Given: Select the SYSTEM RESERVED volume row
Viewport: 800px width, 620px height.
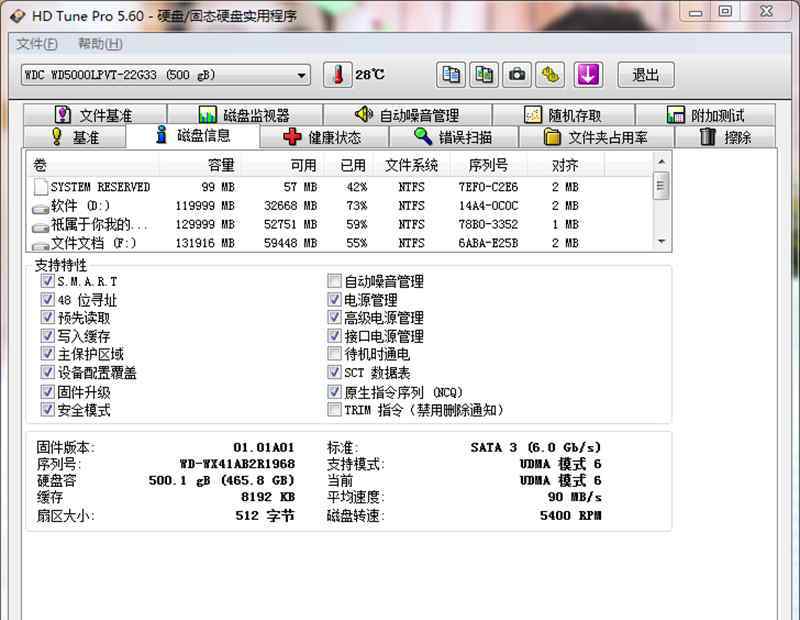Looking at the screenshot, I should [339, 187].
